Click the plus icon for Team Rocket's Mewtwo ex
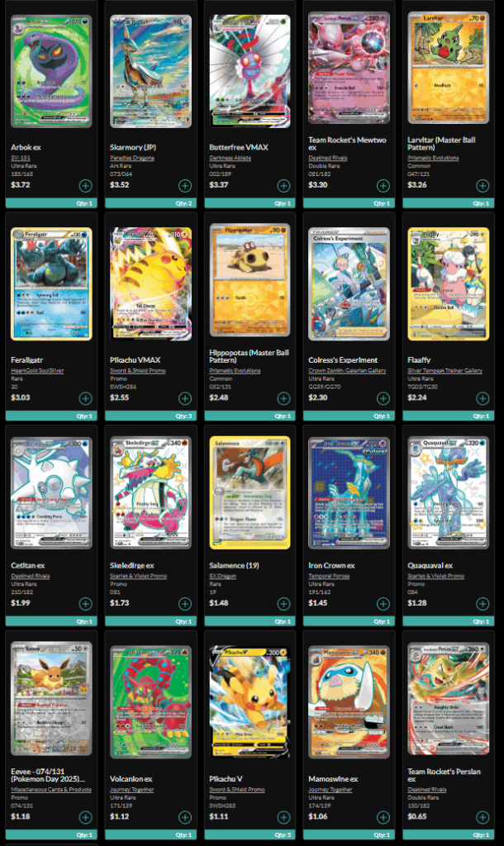Screen dimensions: 504x846 (383, 186)
